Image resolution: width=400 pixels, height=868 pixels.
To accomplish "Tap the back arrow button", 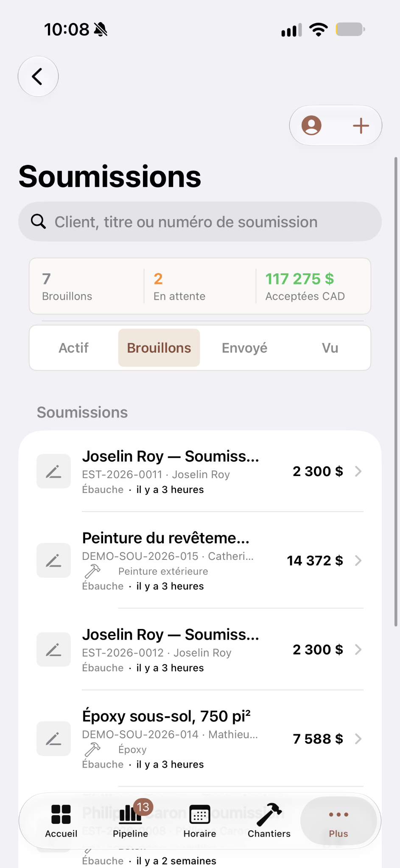I will click(x=38, y=76).
